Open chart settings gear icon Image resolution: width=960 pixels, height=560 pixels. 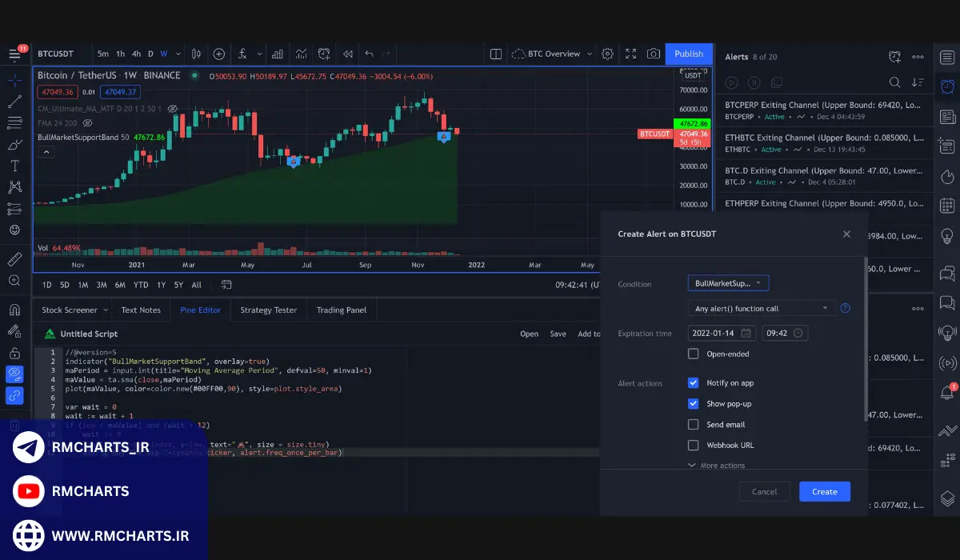pyautogui.click(x=607, y=54)
